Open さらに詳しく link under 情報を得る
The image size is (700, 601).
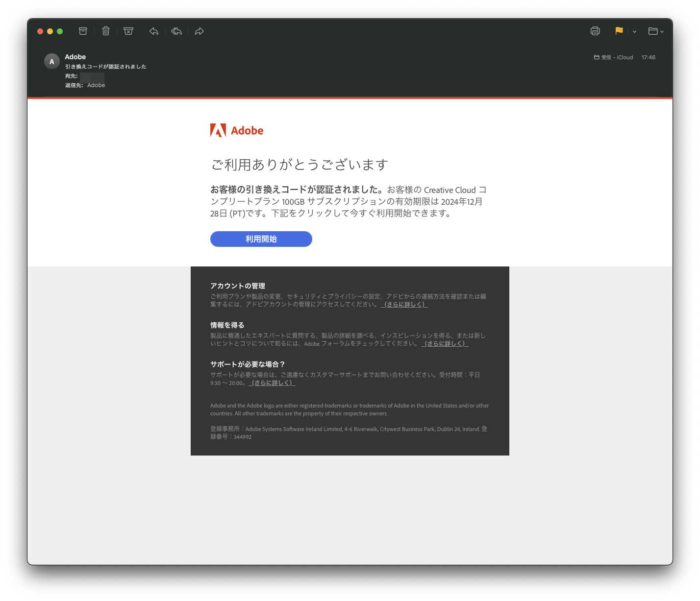tap(445, 343)
